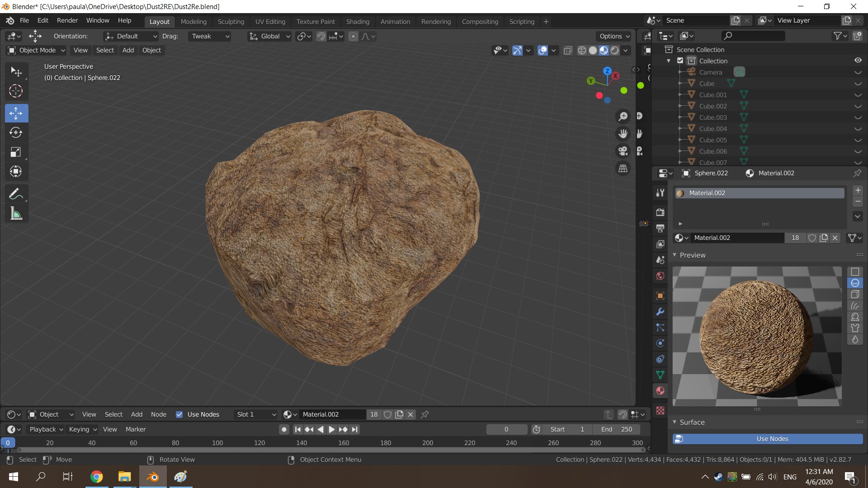Play the animation in timeline

[332, 430]
